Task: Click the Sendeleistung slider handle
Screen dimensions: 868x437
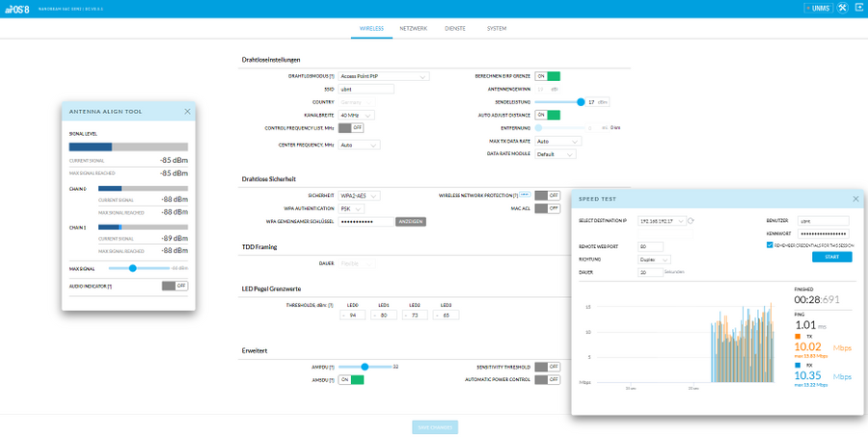Action: pyautogui.click(x=581, y=102)
